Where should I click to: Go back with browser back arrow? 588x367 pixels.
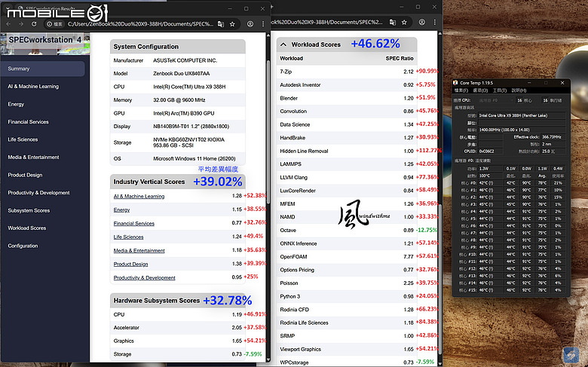click(x=9, y=24)
